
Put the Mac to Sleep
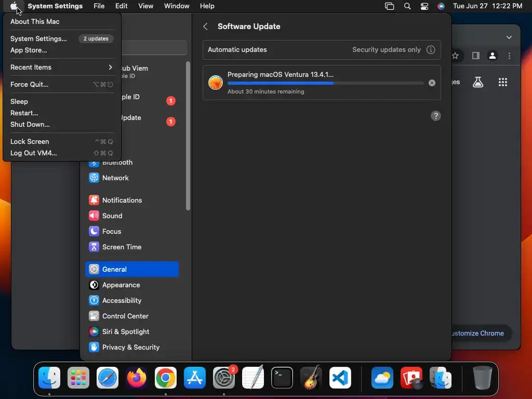coord(62,101)
